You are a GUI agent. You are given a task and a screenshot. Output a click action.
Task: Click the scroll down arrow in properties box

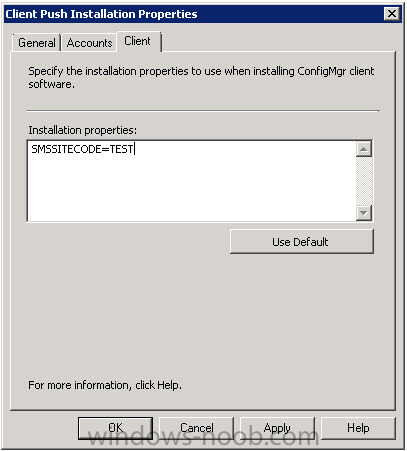pos(364,213)
